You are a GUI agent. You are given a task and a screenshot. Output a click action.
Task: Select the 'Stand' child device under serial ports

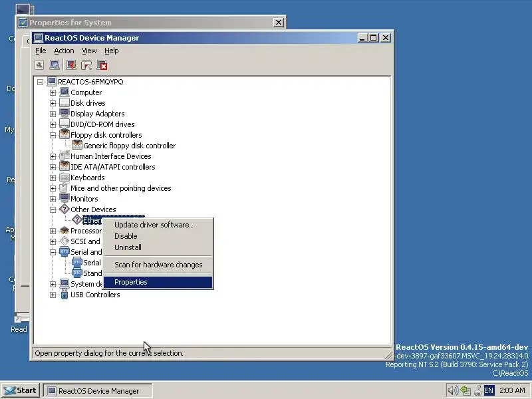click(92, 273)
